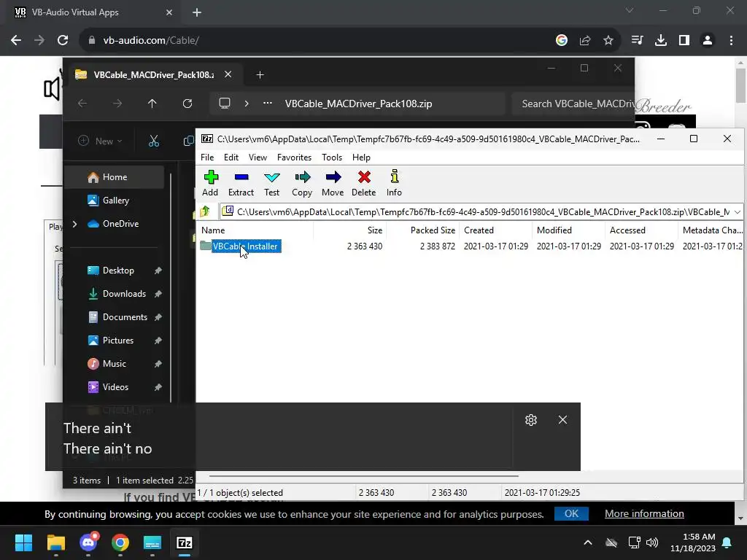The image size is (747, 560).
Task: Open the taskbar clock and date
Action: 693,542
